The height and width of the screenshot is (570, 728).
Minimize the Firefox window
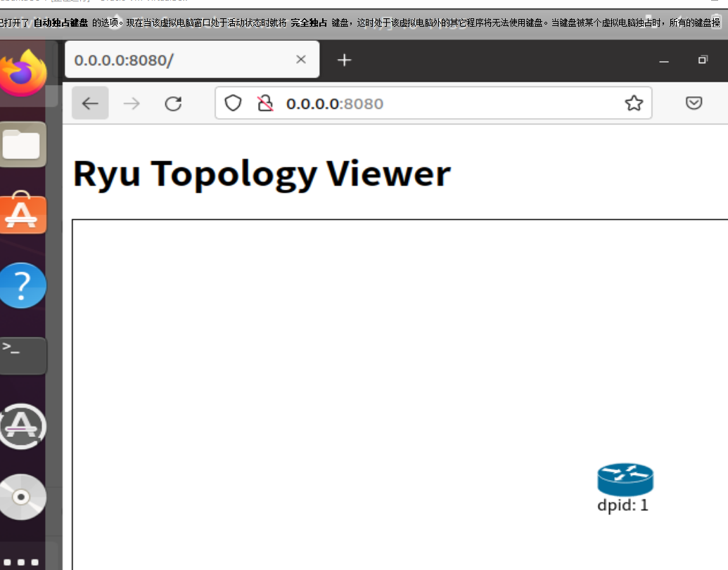point(664,60)
